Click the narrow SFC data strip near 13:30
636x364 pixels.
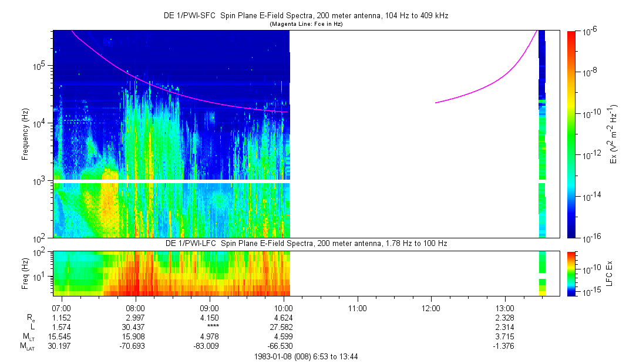pyautogui.click(x=542, y=134)
